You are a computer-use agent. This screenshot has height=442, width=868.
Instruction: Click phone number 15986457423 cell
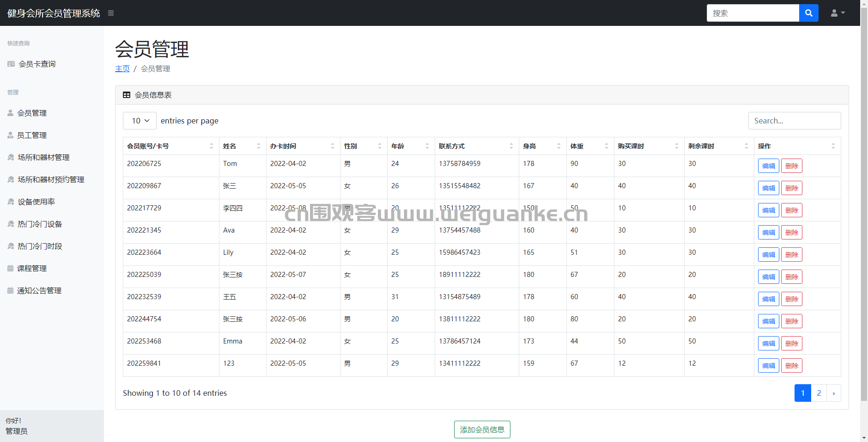point(477,254)
